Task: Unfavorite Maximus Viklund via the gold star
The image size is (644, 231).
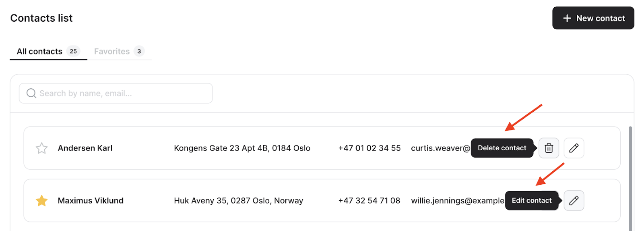Action: point(41,200)
